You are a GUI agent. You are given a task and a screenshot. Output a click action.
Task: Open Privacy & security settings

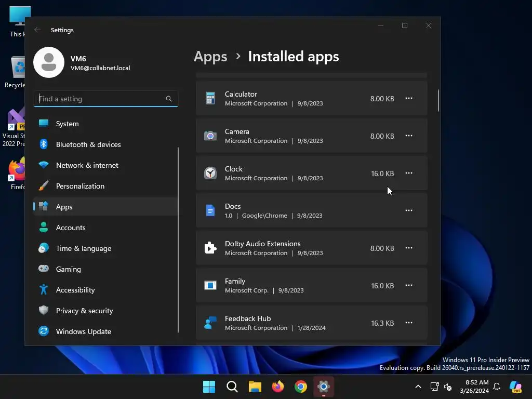click(105, 311)
